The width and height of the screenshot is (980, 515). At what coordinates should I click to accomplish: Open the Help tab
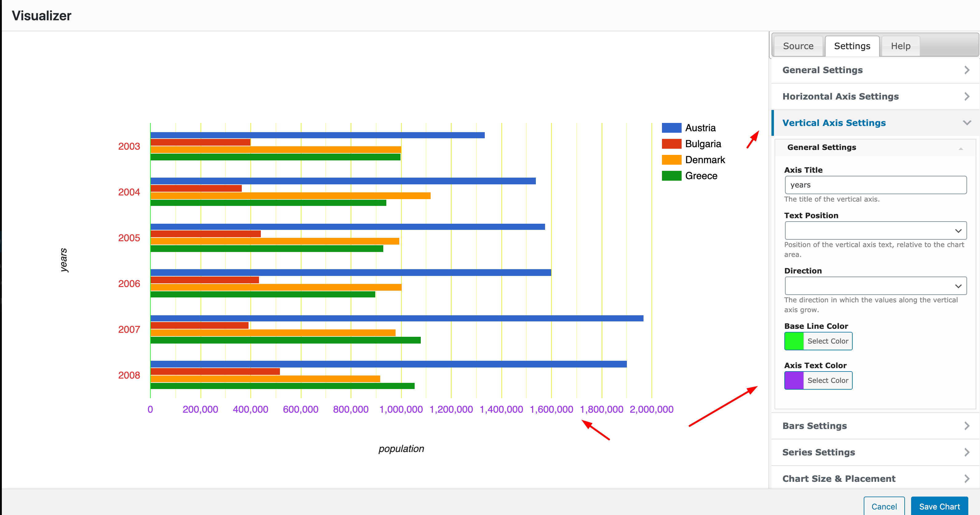click(x=900, y=45)
